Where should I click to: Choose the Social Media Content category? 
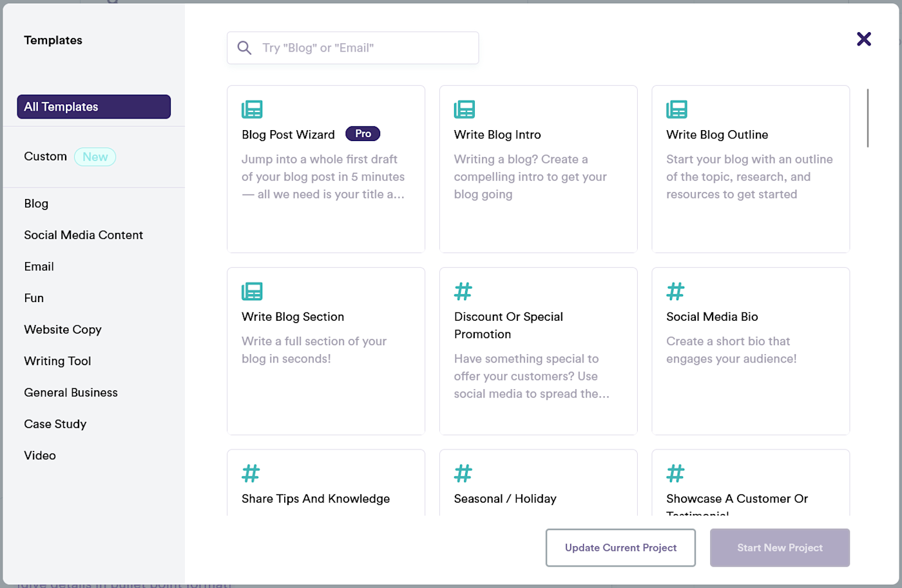84,235
